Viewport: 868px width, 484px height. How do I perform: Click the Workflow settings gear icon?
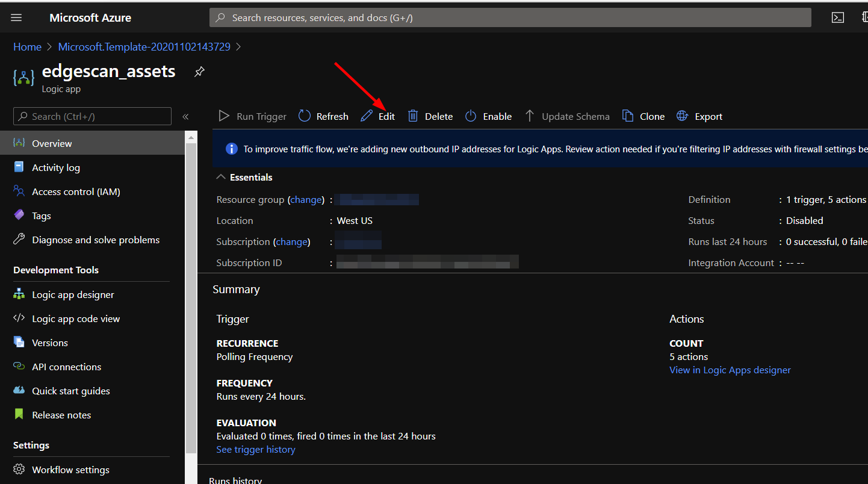coord(19,470)
